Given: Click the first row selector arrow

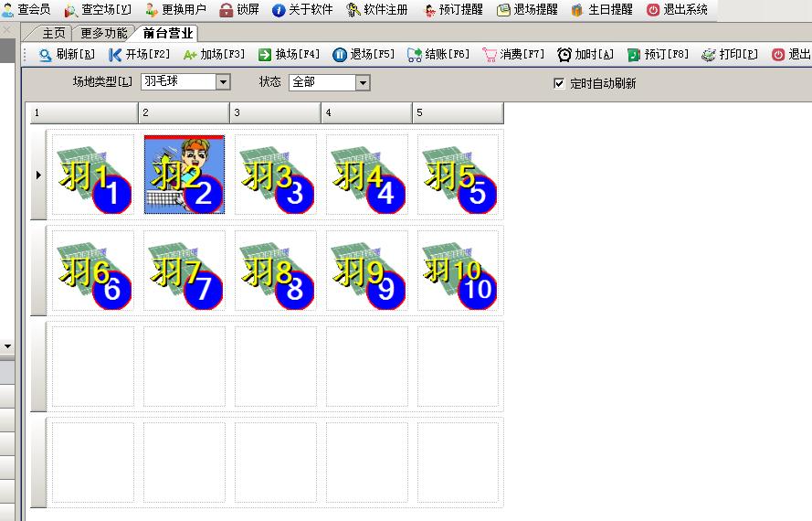Looking at the screenshot, I should point(39,175).
